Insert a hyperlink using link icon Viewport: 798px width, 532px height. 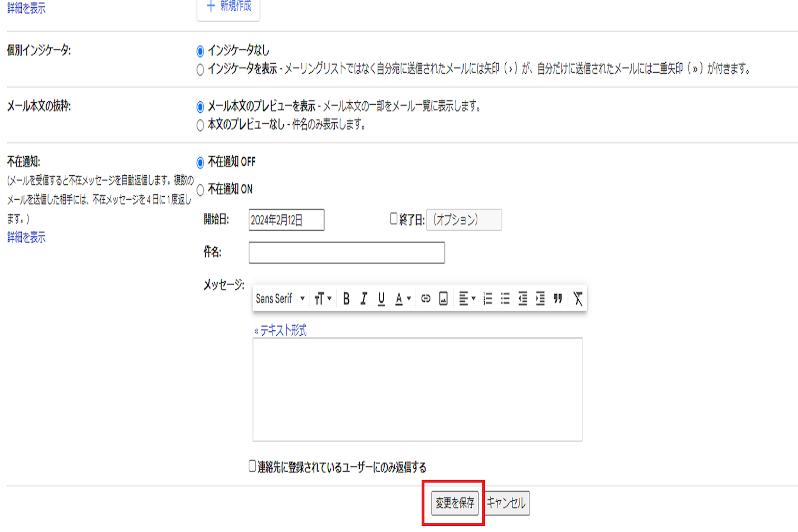pyautogui.click(x=425, y=299)
